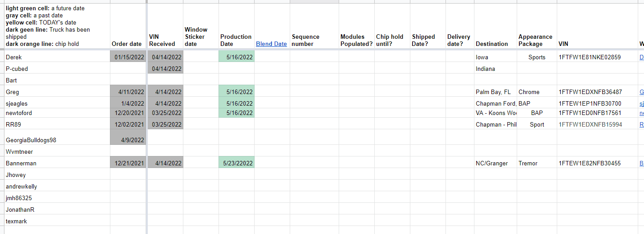Select GeorgiaBulldogs98's order date 4/9/2022

click(x=129, y=140)
